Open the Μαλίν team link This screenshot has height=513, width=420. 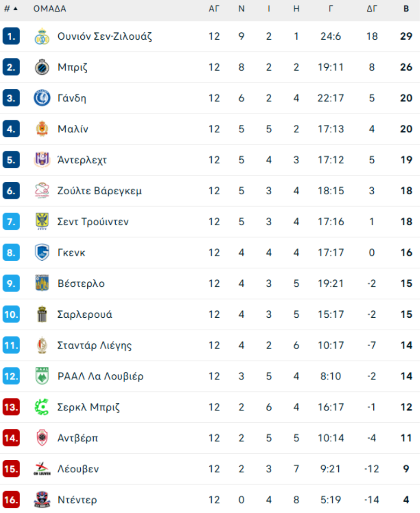coord(73,129)
